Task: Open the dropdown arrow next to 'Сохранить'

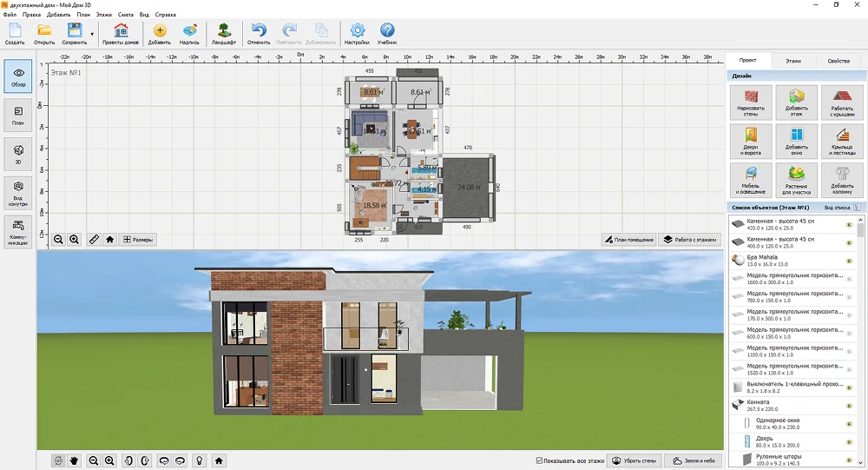Action: [92, 35]
